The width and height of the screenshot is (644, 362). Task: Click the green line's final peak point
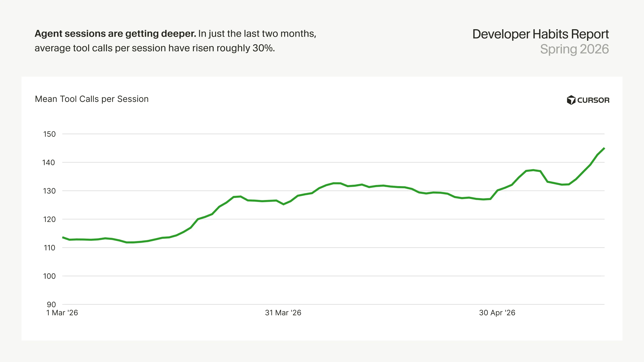604,148
